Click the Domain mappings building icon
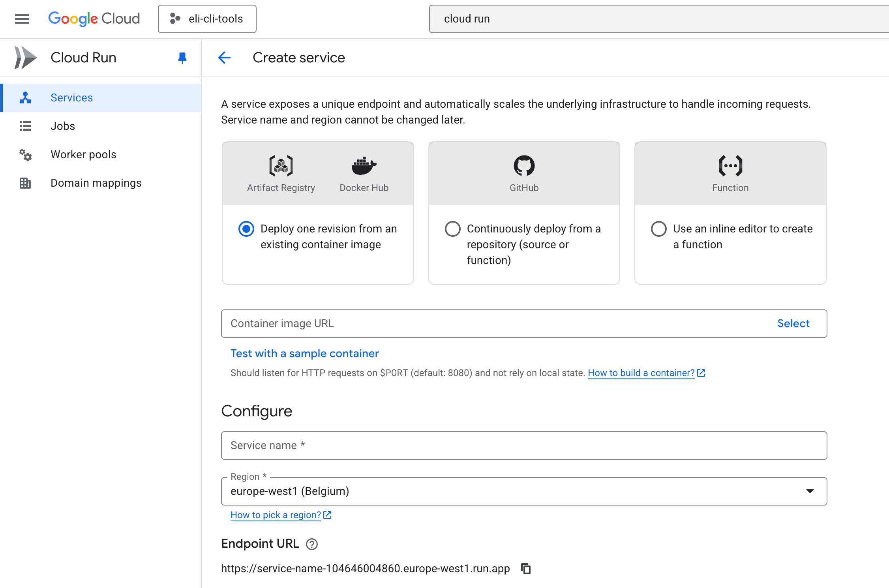The height and width of the screenshot is (588, 889). [25, 183]
